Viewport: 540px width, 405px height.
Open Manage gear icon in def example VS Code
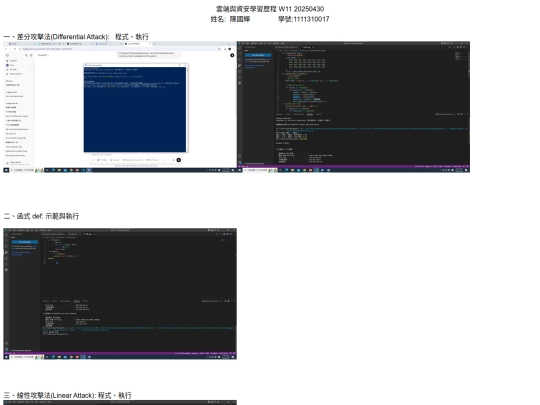click(x=6, y=349)
